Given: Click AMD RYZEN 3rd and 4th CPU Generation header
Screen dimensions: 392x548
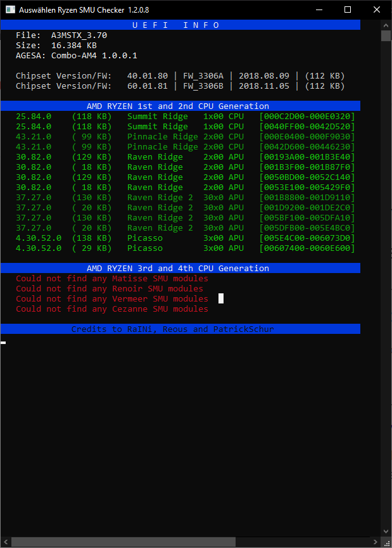Looking at the screenshot, I should click(180, 269).
